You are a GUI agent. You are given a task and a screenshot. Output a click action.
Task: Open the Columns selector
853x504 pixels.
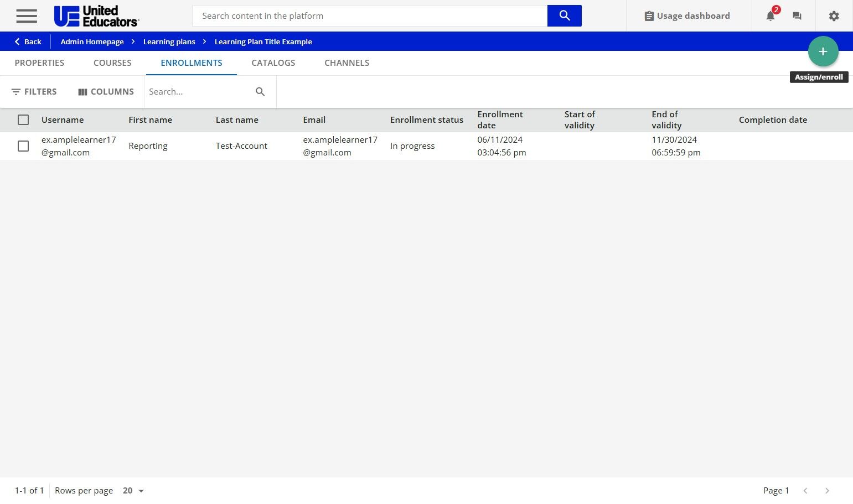click(x=106, y=92)
